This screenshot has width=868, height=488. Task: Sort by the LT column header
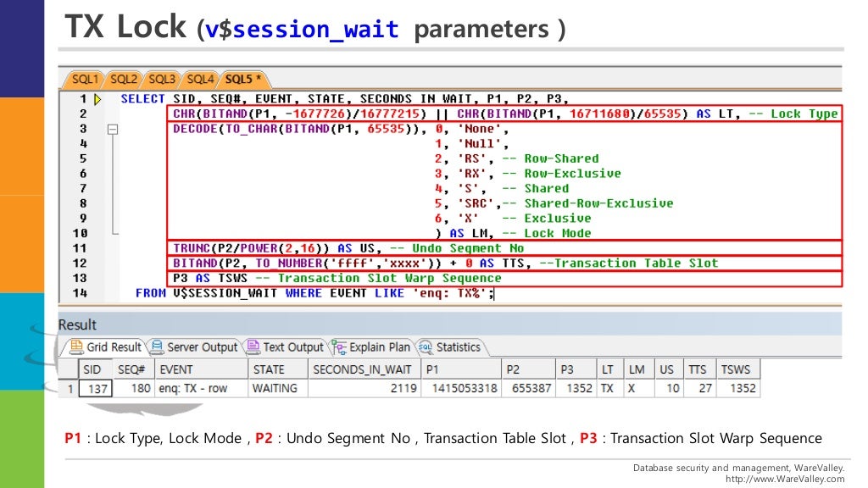(610, 369)
